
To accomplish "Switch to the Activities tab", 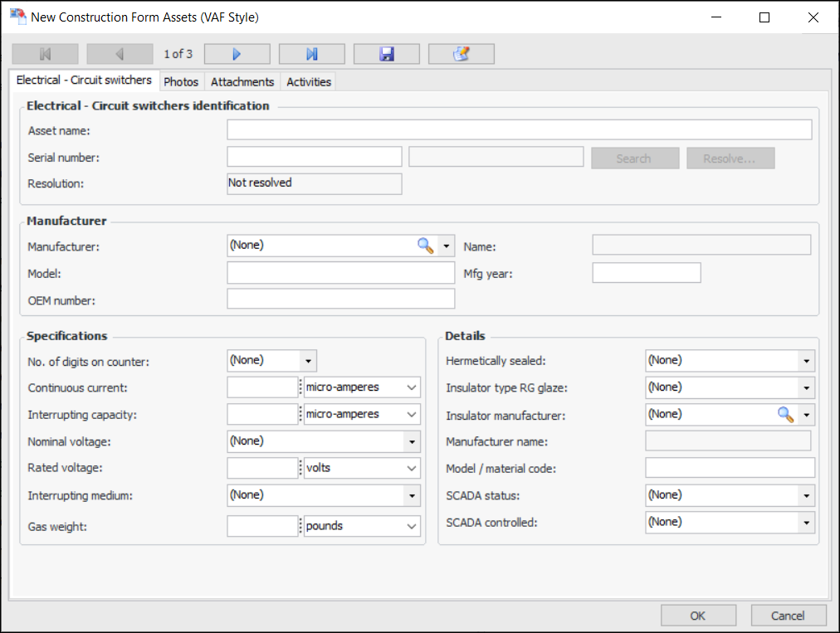I will [309, 81].
